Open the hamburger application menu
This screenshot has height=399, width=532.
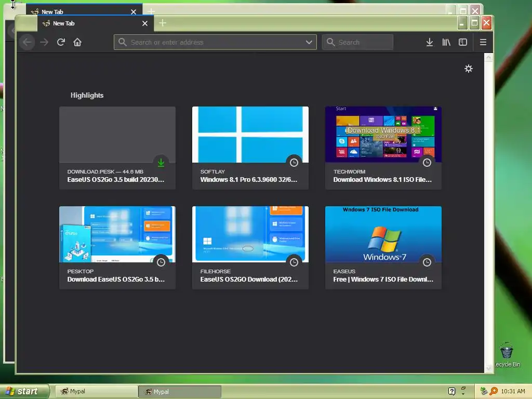[483, 43]
